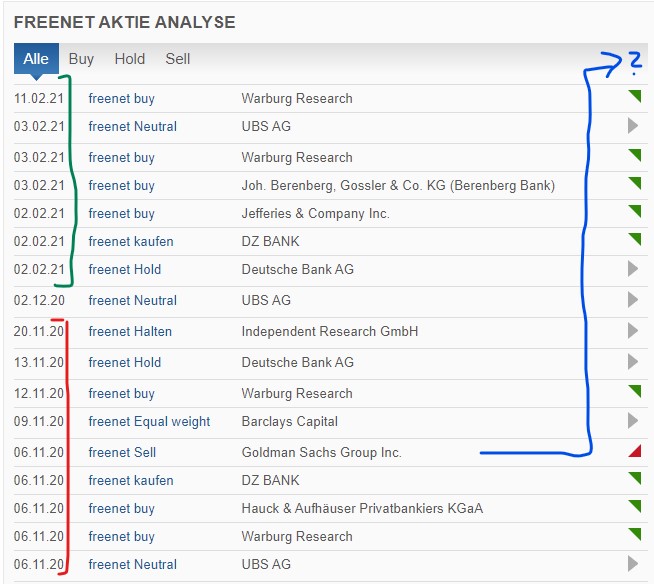Screen dimensions: 654x584
Task: Click gray arrow for UBS AG 06.11.20
Action: (x=633, y=564)
